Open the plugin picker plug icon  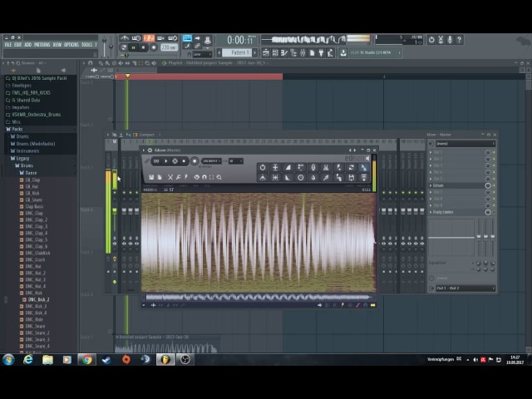(321, 52)
